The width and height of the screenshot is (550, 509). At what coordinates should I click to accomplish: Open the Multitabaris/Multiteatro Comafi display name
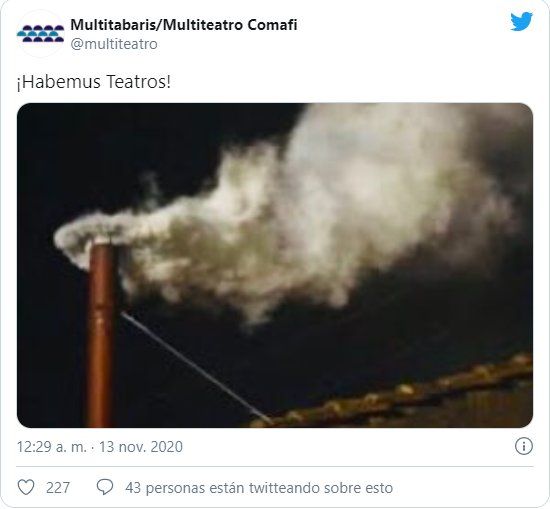click(x=184, y=25)
